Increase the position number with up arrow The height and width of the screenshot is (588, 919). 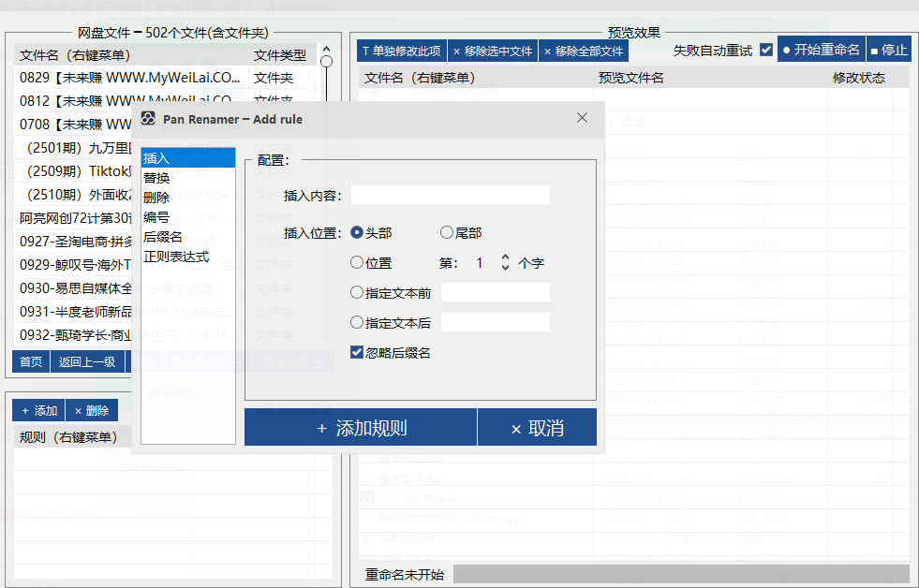[x=506, y=257]
